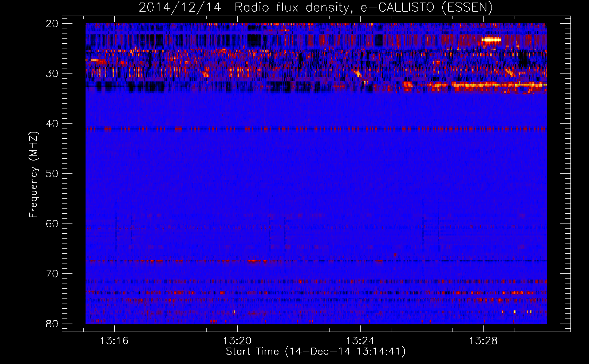Click the '13:16' time tick label
The image size is (589, 364).
(x=114, y=341)
